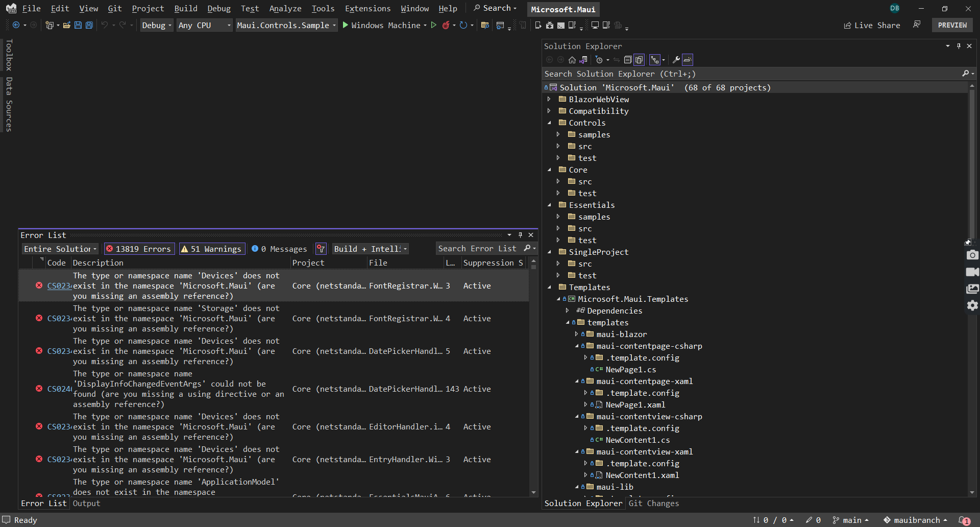Click the Hot Reload flame icon
This screenshot has height=527, width=980.
coord(446,25)
